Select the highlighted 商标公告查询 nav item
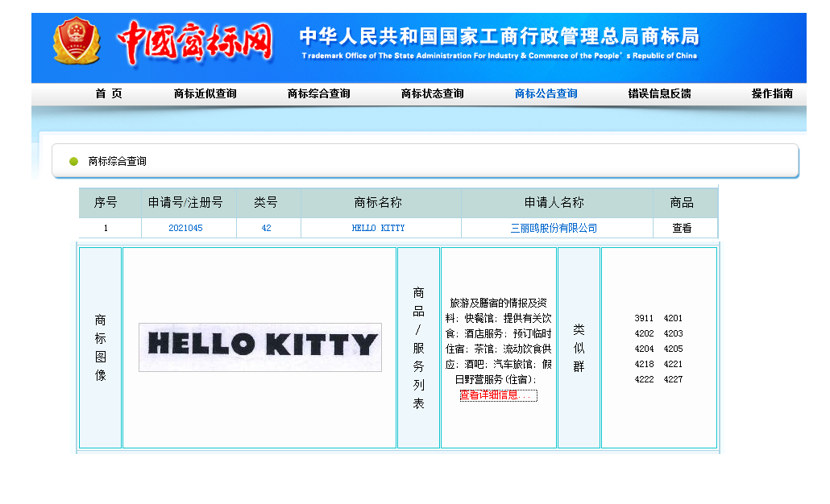Image resolution: width=830 pixels, height=504 pixels. coord(546,93)
